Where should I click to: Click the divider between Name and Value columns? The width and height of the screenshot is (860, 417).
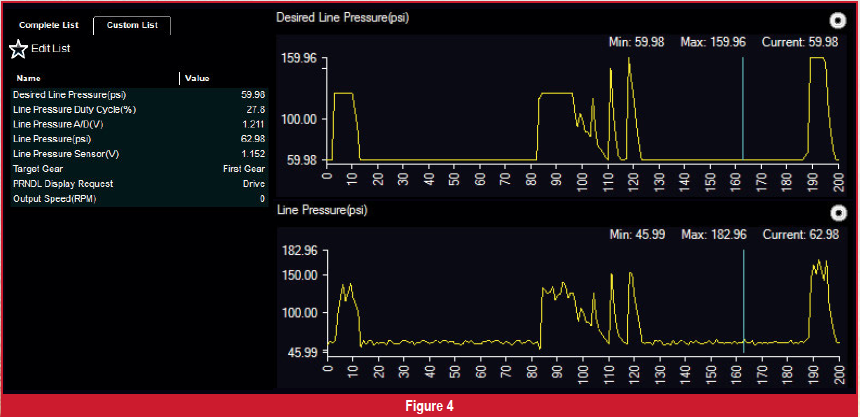click(180, 78)
